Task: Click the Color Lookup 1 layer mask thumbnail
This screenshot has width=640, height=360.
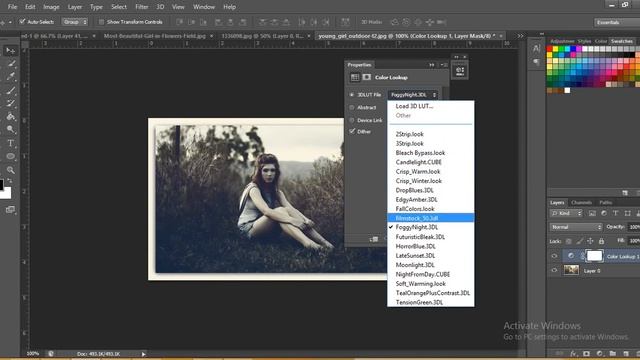Action: pos(594,256)
